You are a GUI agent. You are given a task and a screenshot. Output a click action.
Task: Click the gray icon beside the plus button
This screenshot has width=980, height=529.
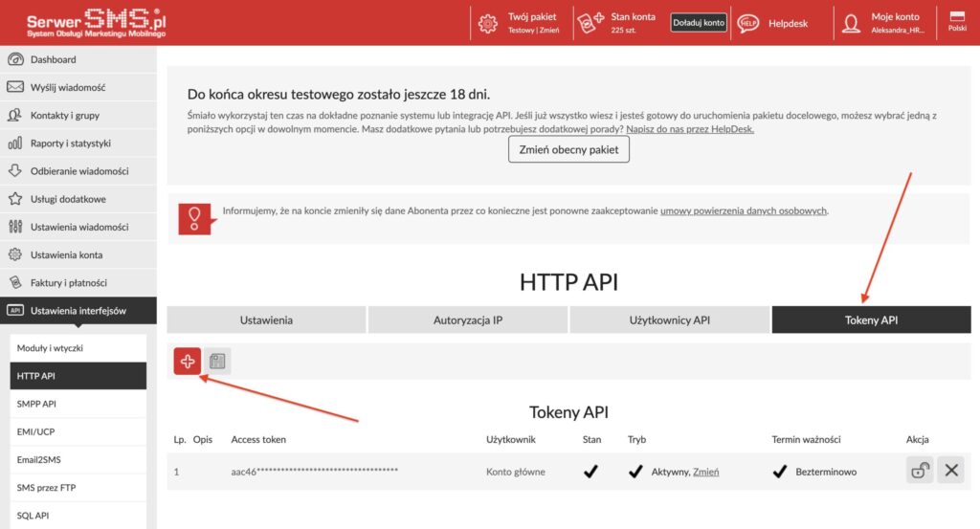[217, 361]
